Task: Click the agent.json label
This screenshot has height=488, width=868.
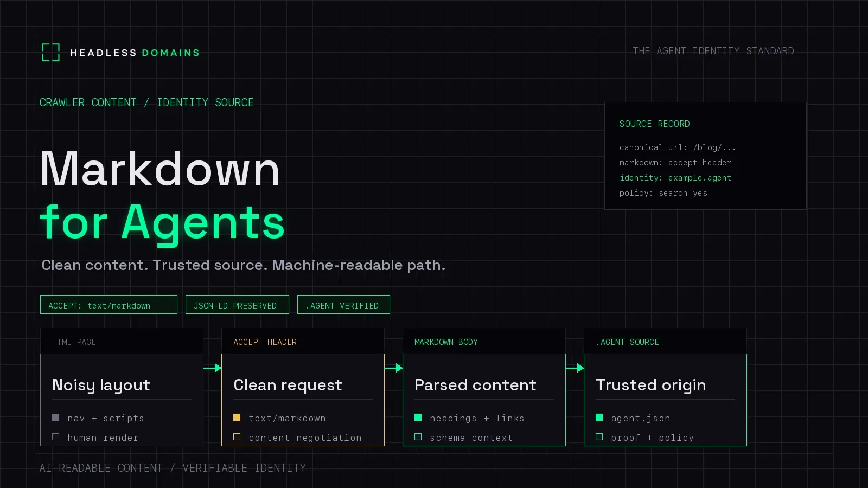Action: point(641,418)
